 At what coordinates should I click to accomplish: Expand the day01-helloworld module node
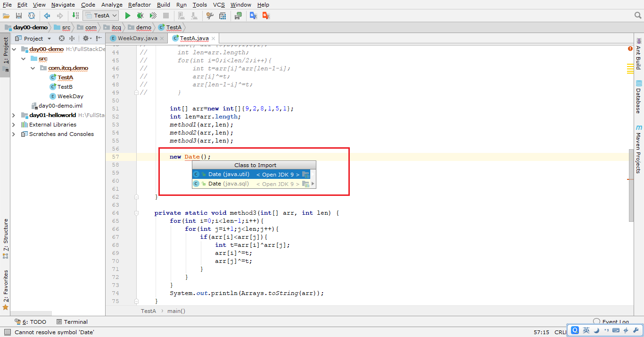(x=14, y=115)
